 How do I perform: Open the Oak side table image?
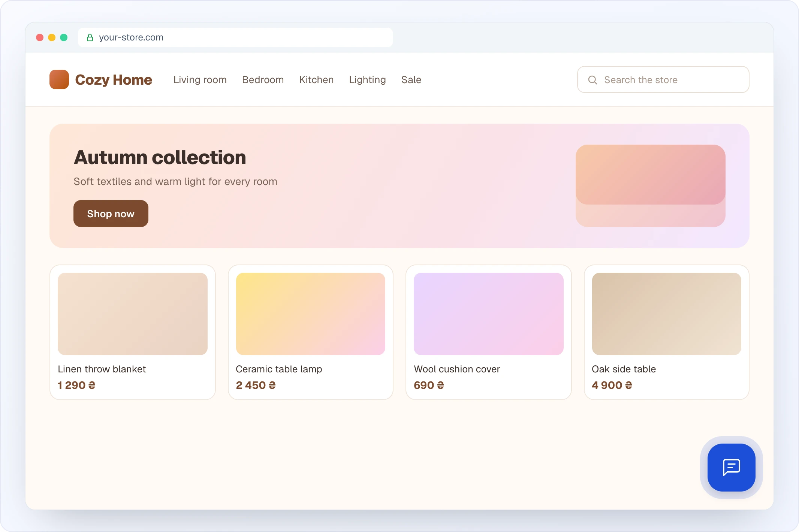(667, 314)
